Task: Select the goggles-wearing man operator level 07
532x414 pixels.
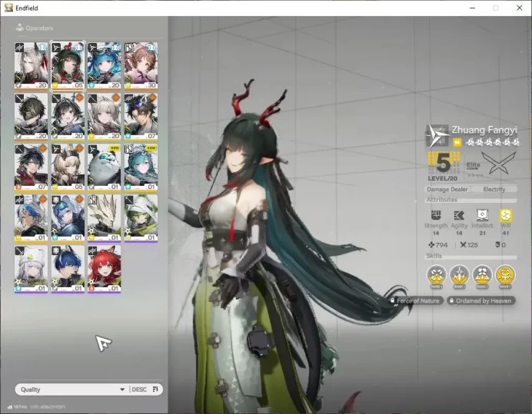Action: click(x=141, y=117)
